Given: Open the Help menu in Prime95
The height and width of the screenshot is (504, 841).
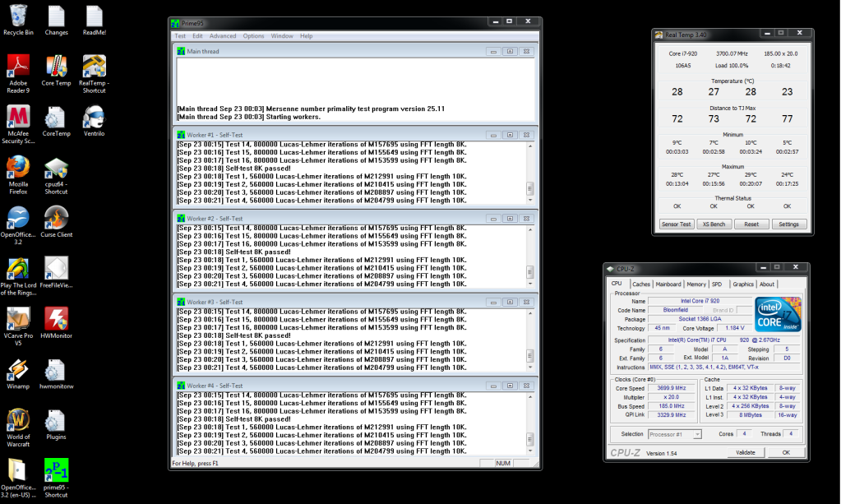Looking at the screenshot, I should pos(307,36).
